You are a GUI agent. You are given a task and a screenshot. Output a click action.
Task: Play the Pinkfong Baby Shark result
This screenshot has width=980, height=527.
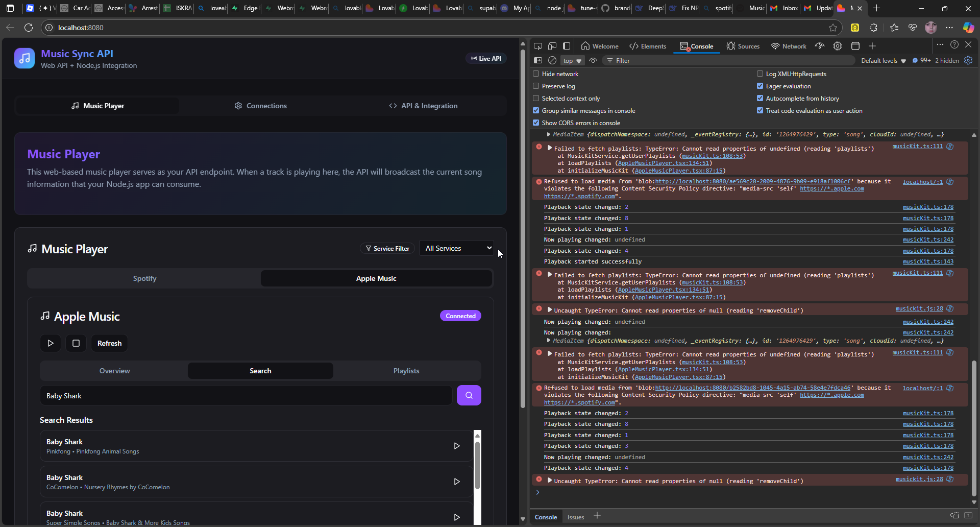[457, 446]
